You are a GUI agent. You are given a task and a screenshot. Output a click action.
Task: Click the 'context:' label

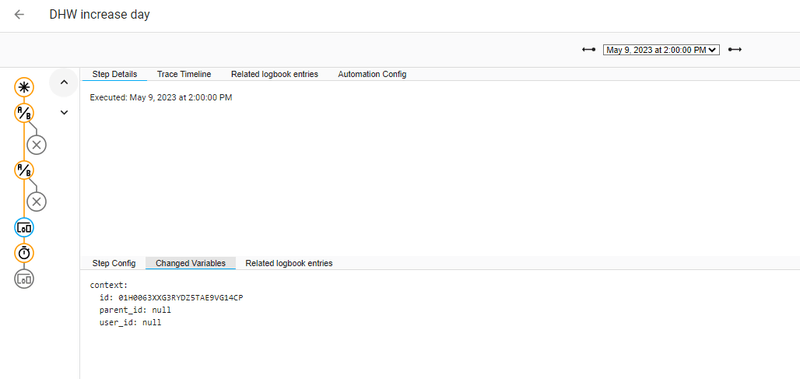pos(109,285)
